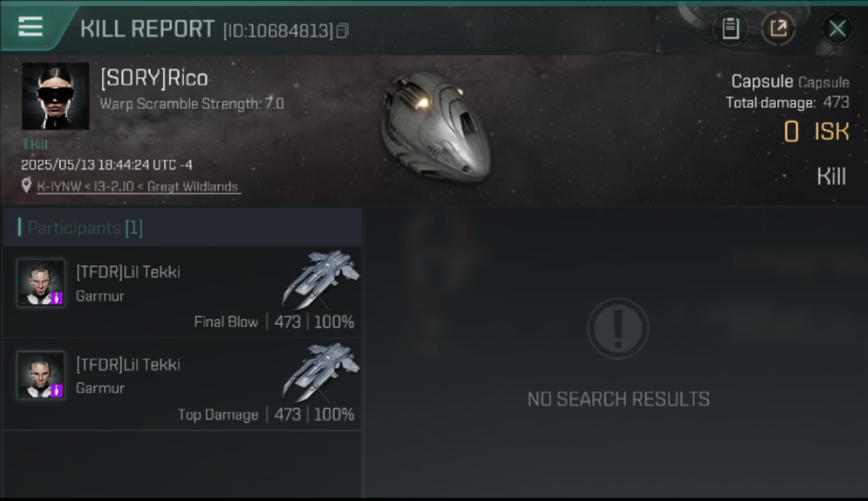Screen dimensions: 868x501
Task: Select the Lil Tekki Top Damage portrait
Action: coord(41,375)
